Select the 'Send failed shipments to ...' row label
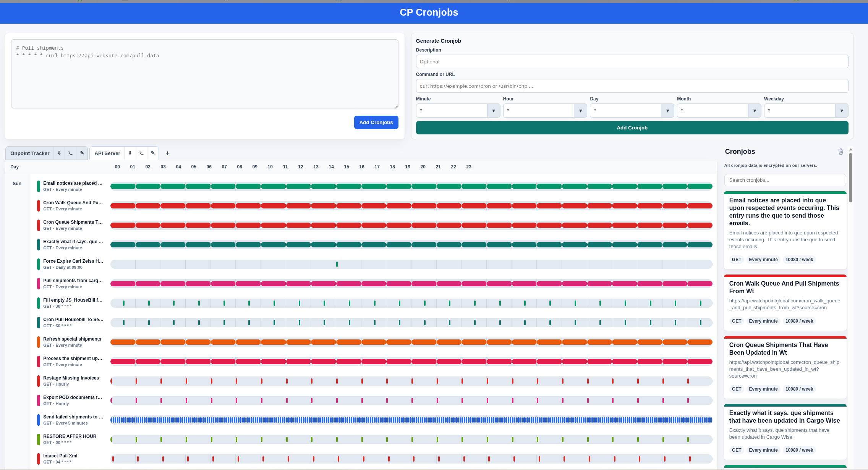The height and width of the screenshot is (470, 868). point(73,417)
